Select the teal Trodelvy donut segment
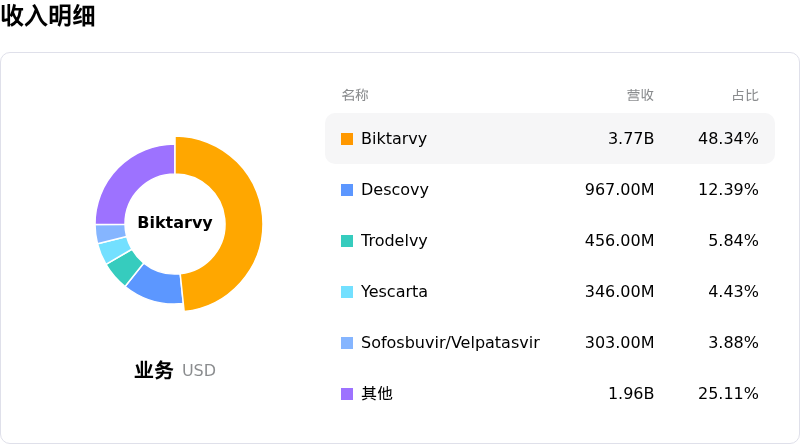 coord(125,268)
